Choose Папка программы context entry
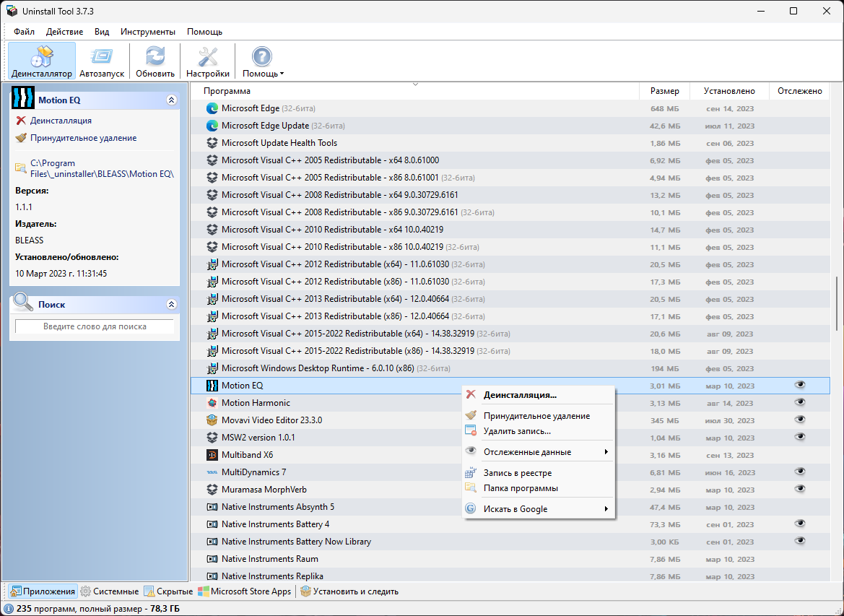 [539, 488]
